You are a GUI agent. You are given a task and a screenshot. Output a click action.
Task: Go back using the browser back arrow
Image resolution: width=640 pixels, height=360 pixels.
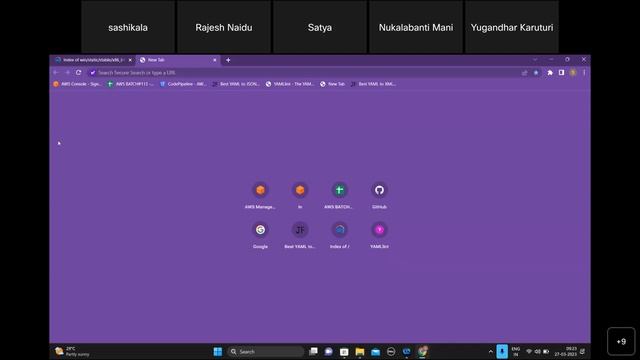coord(56,73)
